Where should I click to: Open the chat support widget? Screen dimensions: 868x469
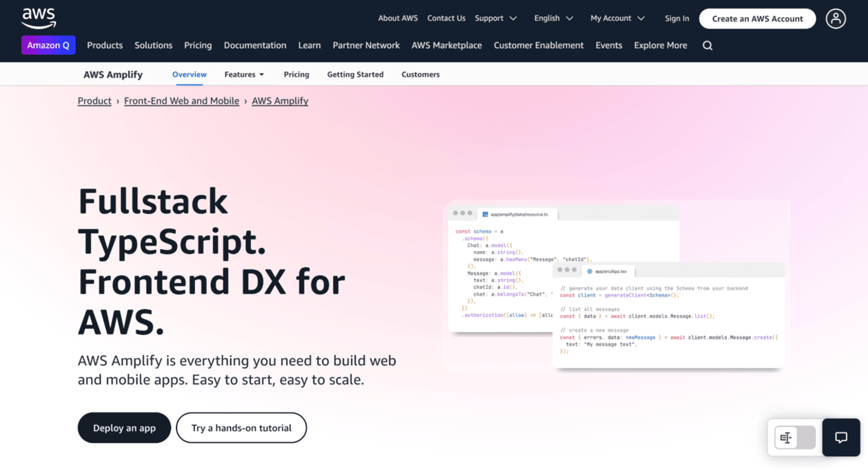pos(841,437)
